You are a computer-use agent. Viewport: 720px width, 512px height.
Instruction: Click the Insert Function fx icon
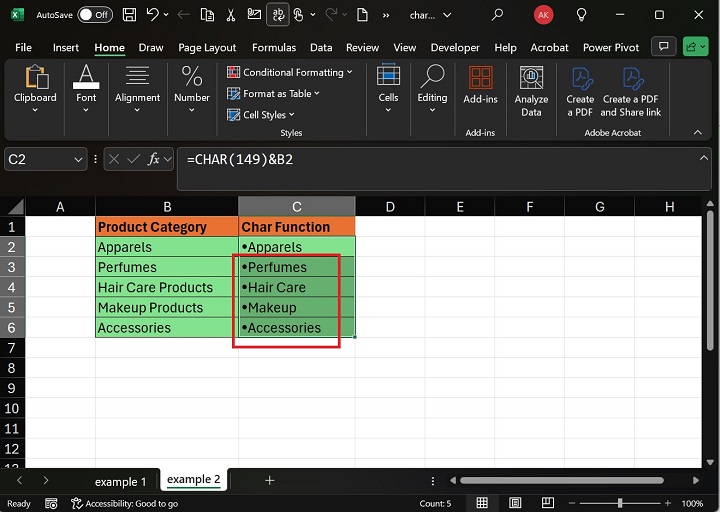click(154, 160)
